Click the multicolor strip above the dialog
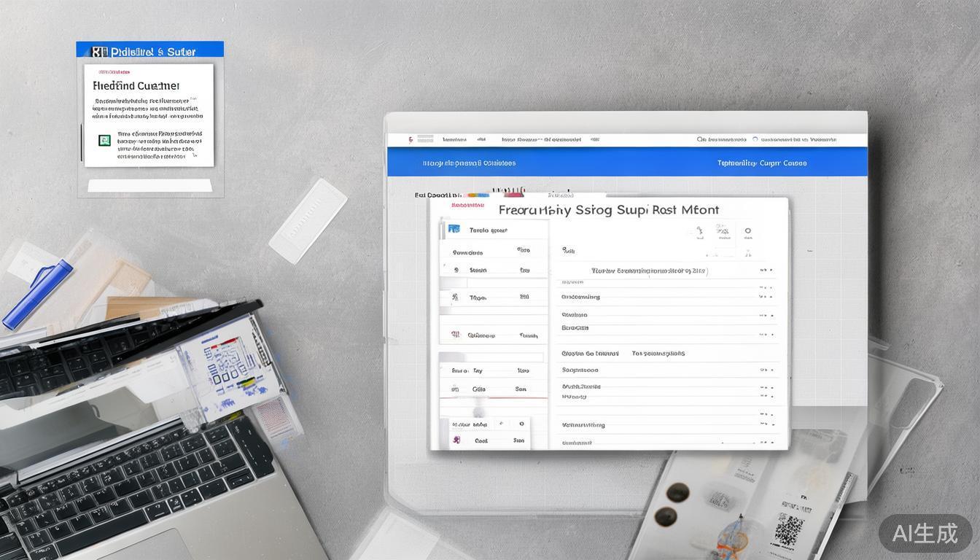980x560 pixels. point(478,195)
